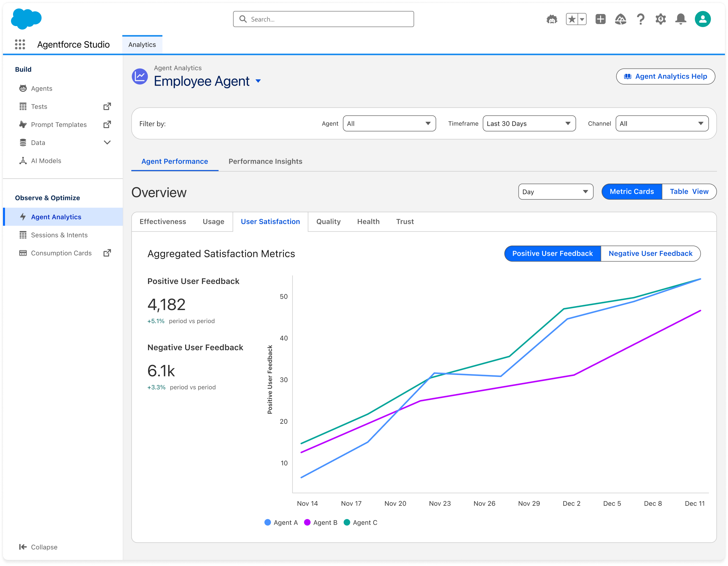The height and width of the screenshot is (566, 728).
Task: Open the Day granularity dropdown
Action: click(x=556, y=192)
